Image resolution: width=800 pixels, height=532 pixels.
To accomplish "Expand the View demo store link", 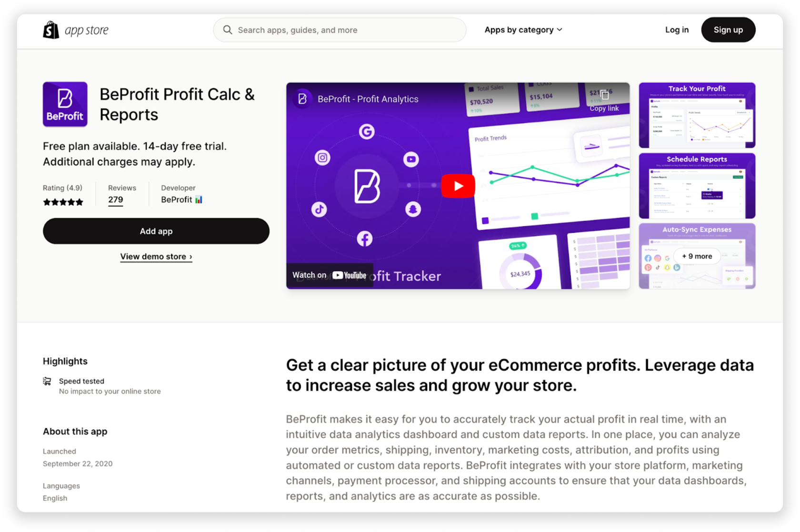I will [x=156, y=256].
